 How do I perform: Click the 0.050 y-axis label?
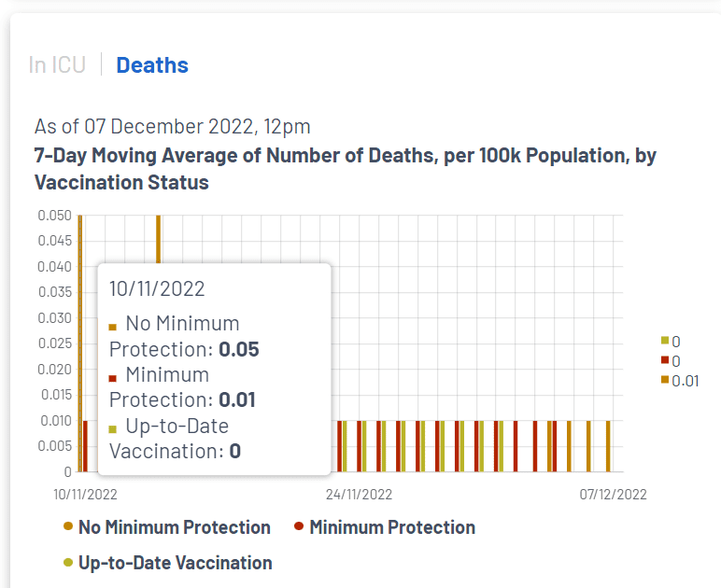pos(54,216)
